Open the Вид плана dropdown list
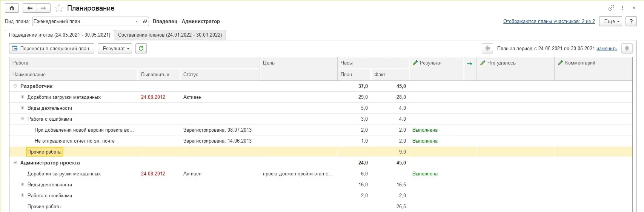The height and width of the screenshot is (212, 644). click(137, 22)
